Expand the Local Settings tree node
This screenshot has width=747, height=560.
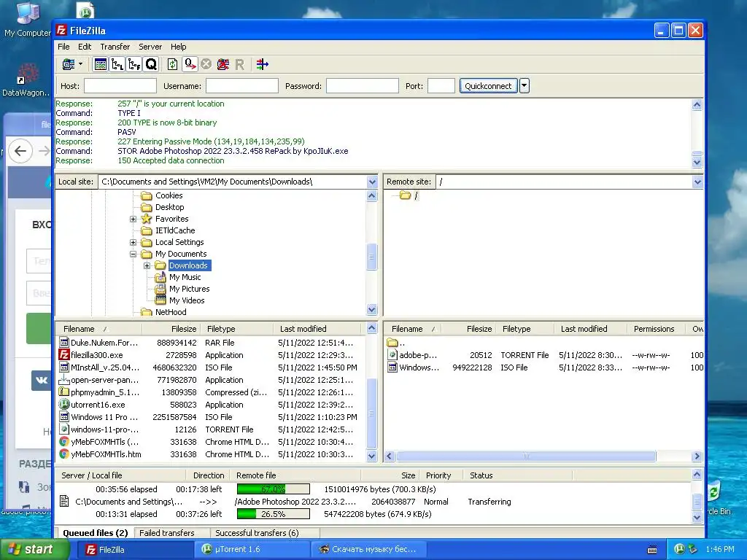[x=133, y=242]
